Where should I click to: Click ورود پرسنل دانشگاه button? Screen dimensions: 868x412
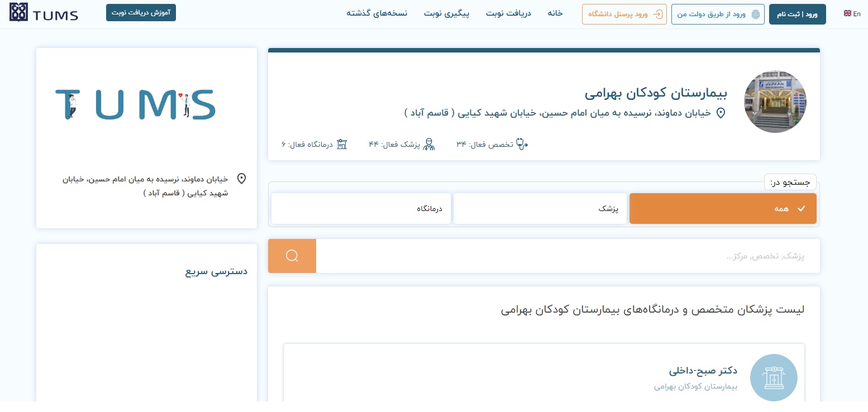624,15
